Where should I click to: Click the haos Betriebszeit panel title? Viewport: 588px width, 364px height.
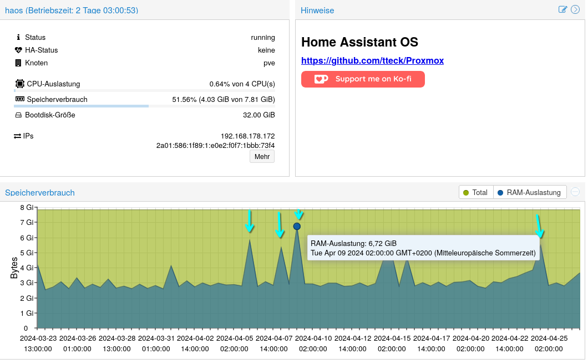click(x=72, y=11)
